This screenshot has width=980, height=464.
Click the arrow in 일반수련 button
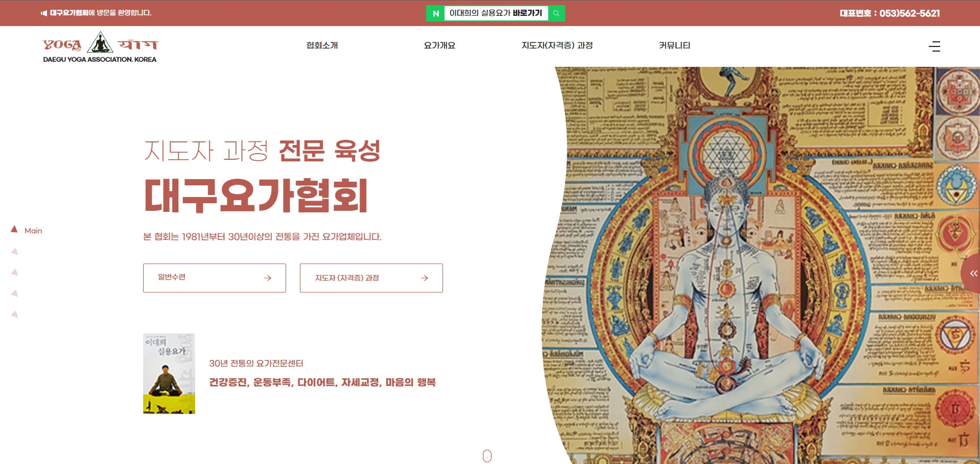point(268,278)
